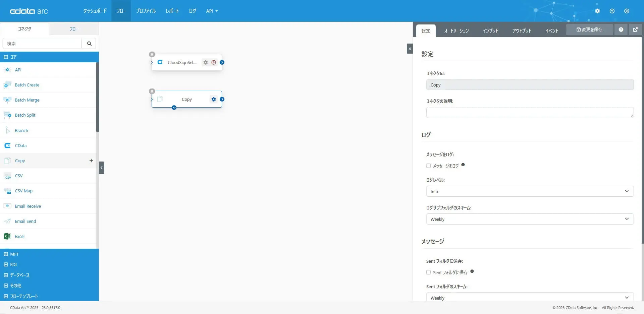Click 変更を保存 button
The width and height of the screenshot is (644, 314).
[589, 29]
